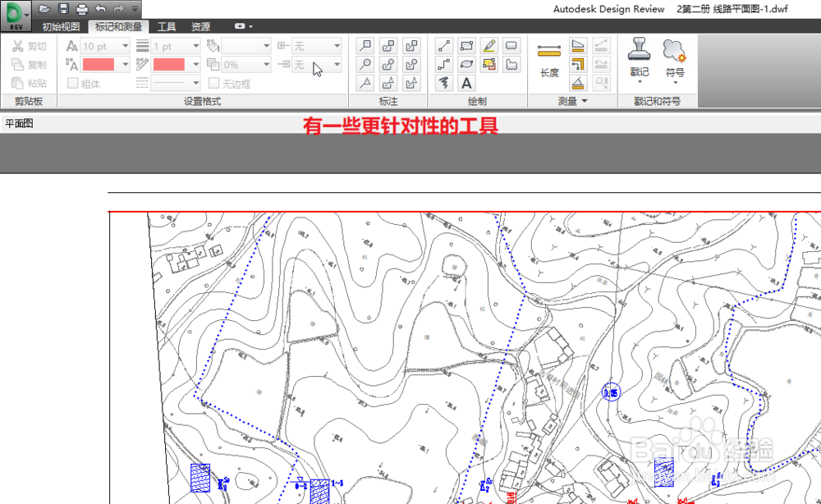Expand the 测量 panel dropdown arrow
Screen dimensions: 821x504
585,101
